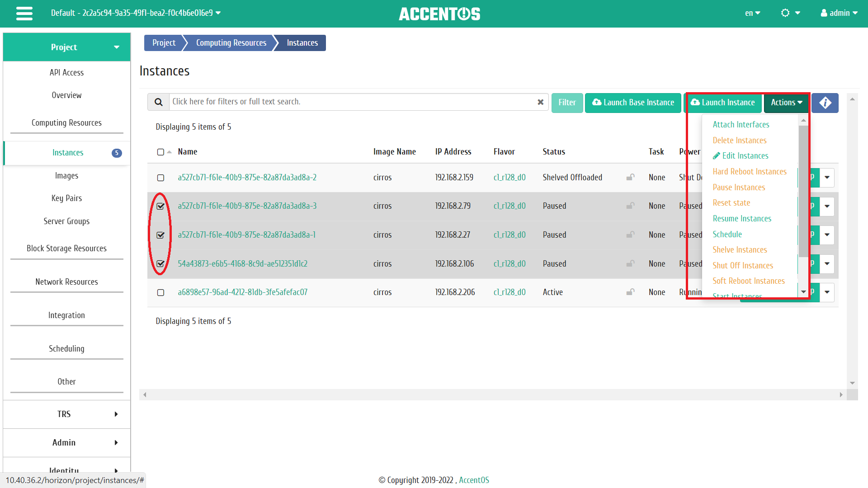Check the box for instance a6898e57
The height and width of the screenshot is (488, 868).
pyautogui.click(x=160, y=292)
